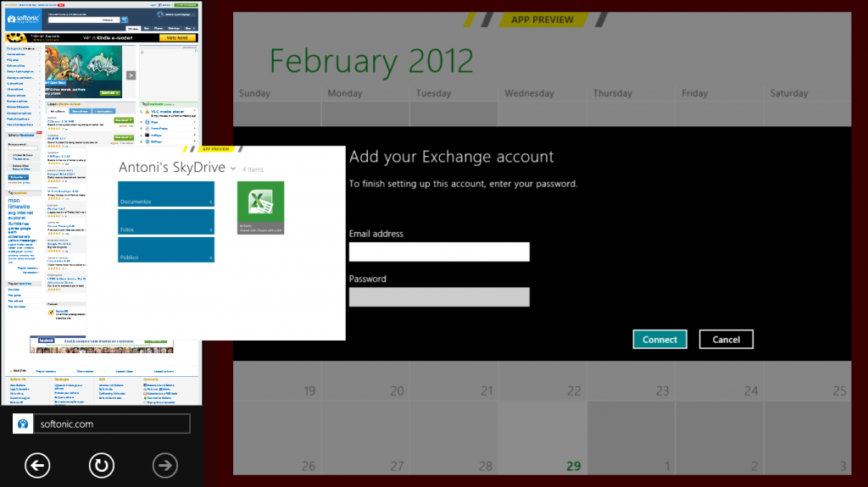
Task: Expand the Antoni's SkyDrive dropdown chevron
Action: 233,169
